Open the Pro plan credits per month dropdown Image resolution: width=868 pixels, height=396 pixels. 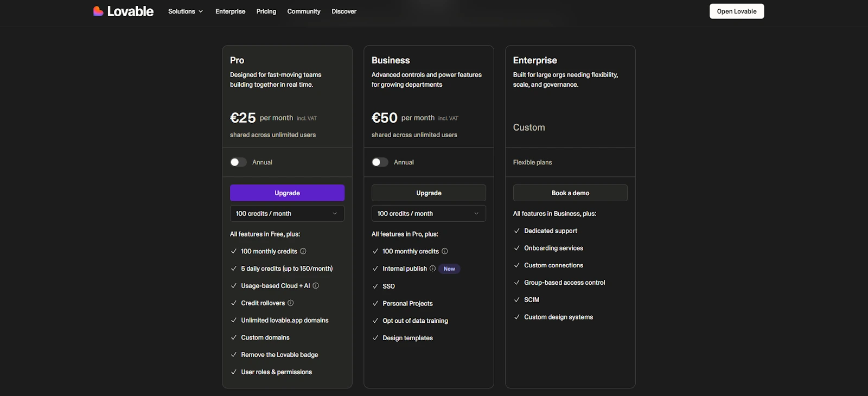287,214
